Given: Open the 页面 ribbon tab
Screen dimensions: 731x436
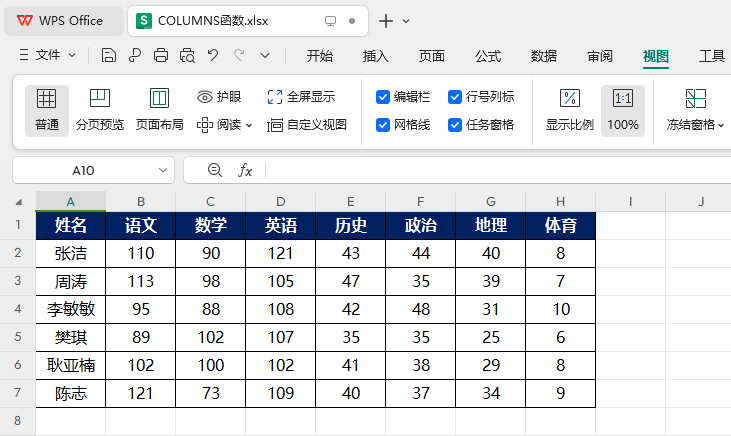Looking at the screenshot, I should click(x=432, y=56).
